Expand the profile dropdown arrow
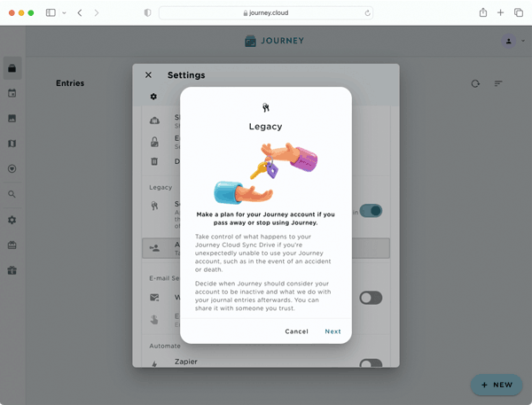Screen dimensions: 532x405 click(523, 41)
